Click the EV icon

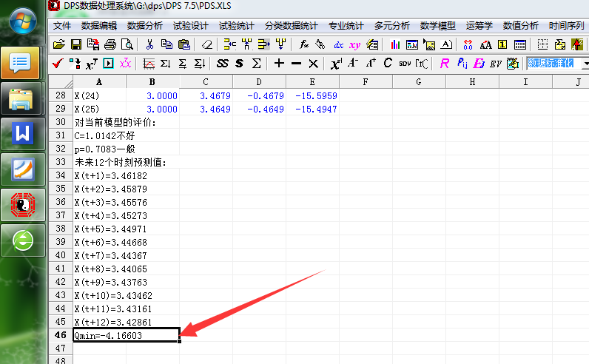click(496, 64)
